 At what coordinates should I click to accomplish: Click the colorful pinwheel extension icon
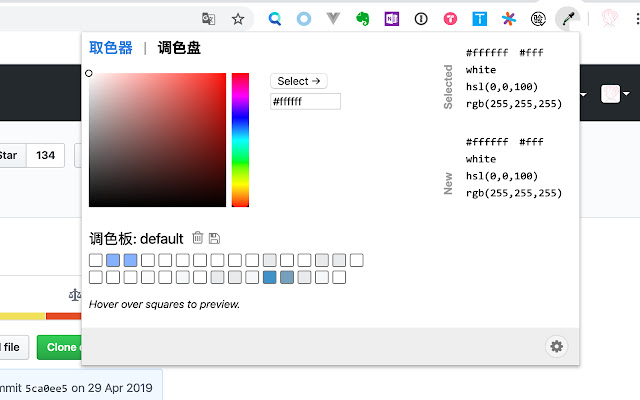pyautogui.click(x=509, y=19)
